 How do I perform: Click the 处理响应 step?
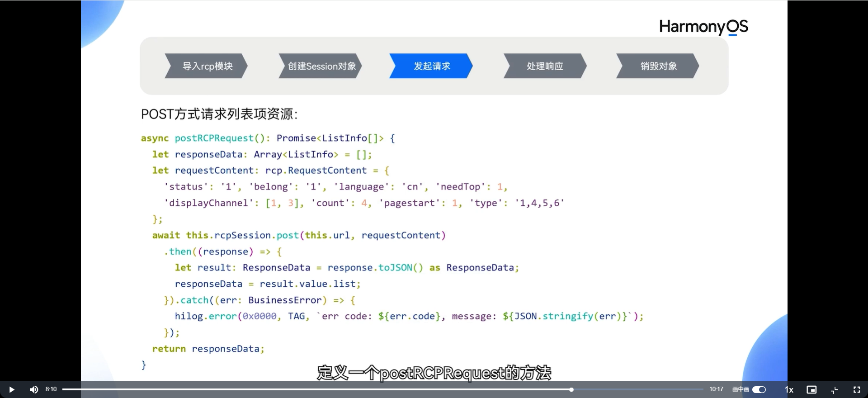[545, 66]
